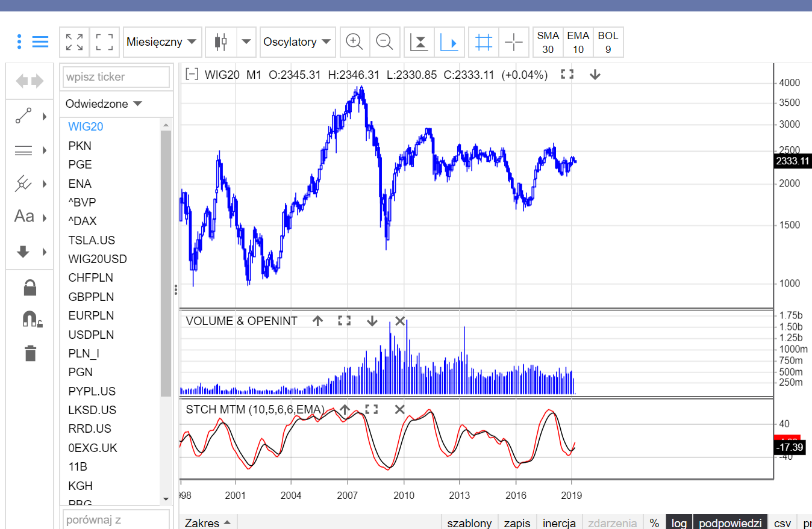Click the trash can delete icon
Viewport: 812px width, 529px height.
coord(30,353)
